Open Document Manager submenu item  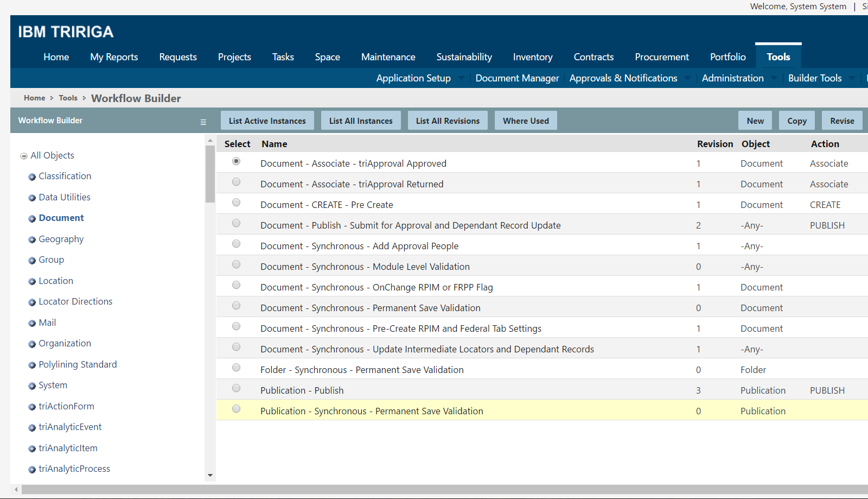point(517,78)
